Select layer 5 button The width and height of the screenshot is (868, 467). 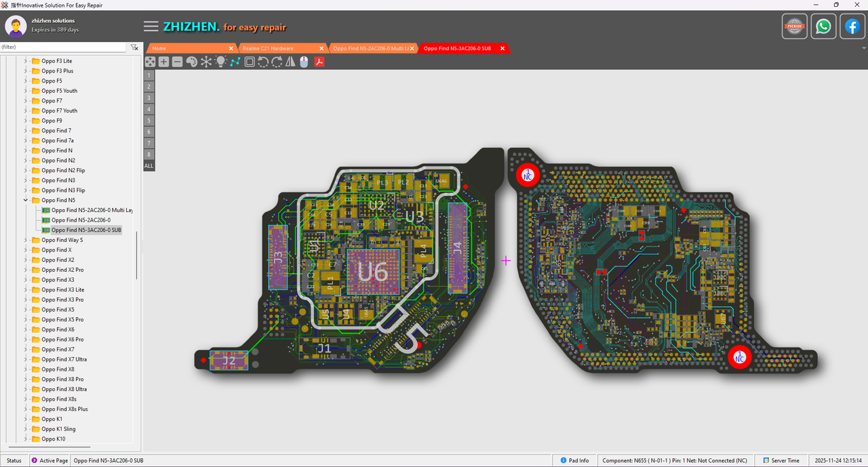pos(149,120)
